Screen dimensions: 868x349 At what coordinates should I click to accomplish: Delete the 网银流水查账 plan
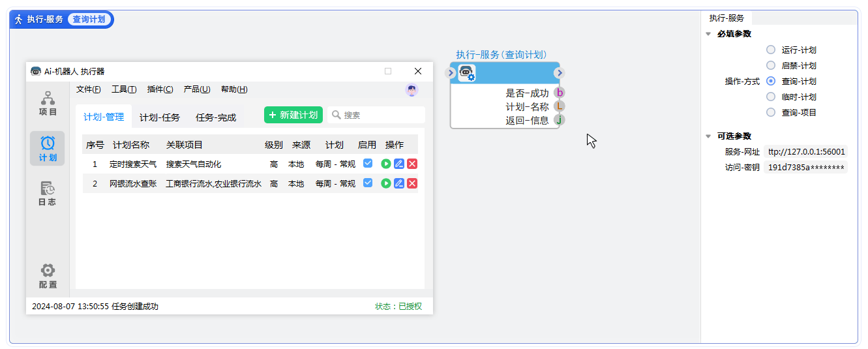click(412, 184)
